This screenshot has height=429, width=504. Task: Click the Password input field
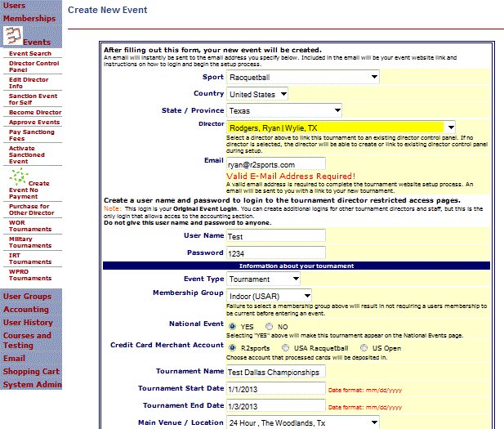[x=276, y=253]
